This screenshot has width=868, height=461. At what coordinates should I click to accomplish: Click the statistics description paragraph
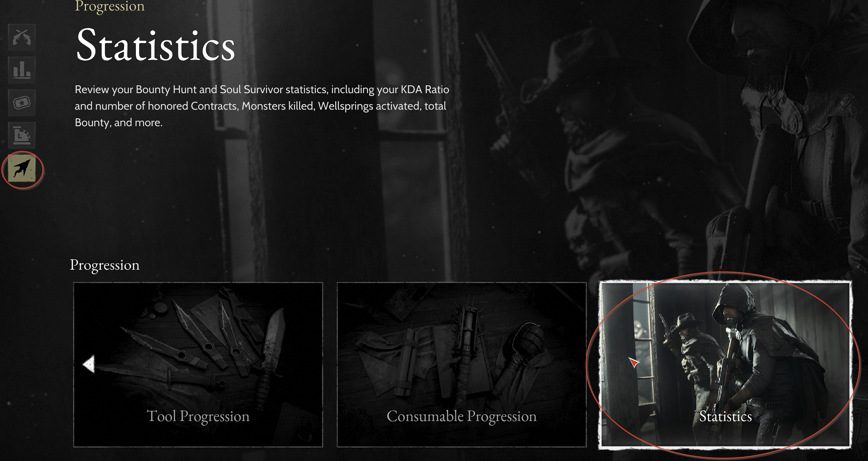[x=262, y=106]
